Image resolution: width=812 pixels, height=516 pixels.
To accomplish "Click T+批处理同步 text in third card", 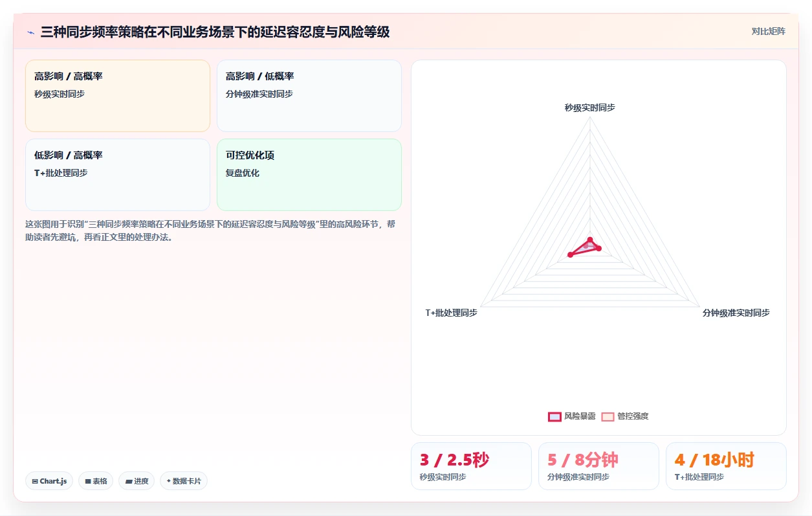I will [61, 173].
